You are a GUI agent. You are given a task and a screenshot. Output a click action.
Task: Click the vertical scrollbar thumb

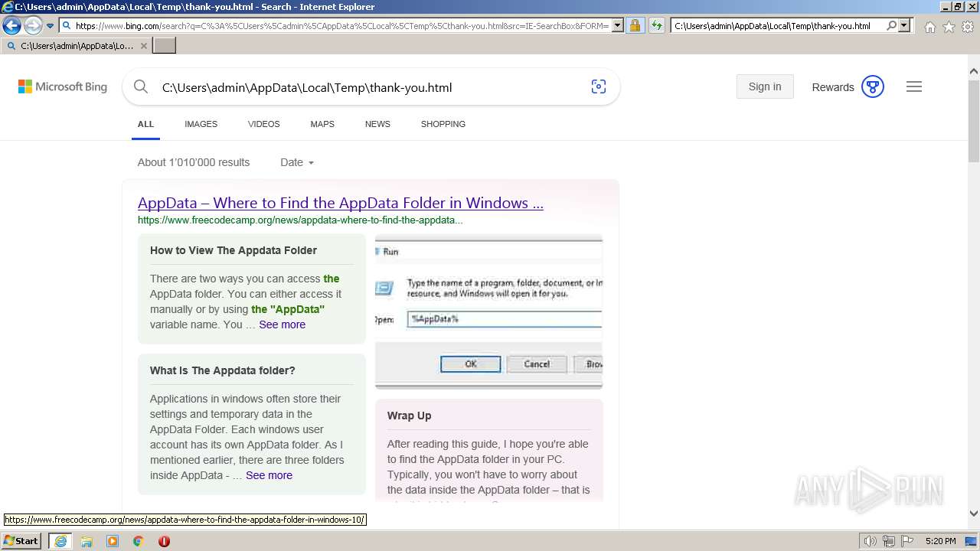[x=974, y=119]
